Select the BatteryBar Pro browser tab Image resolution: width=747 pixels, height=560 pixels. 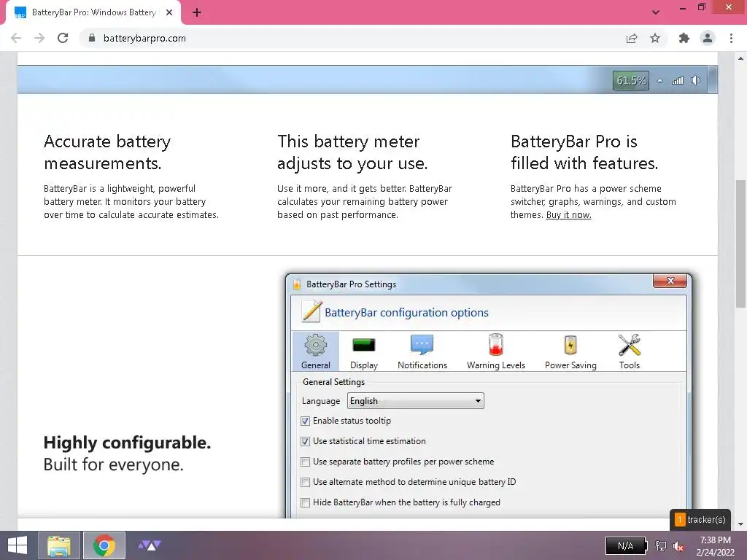pos(93,12)
